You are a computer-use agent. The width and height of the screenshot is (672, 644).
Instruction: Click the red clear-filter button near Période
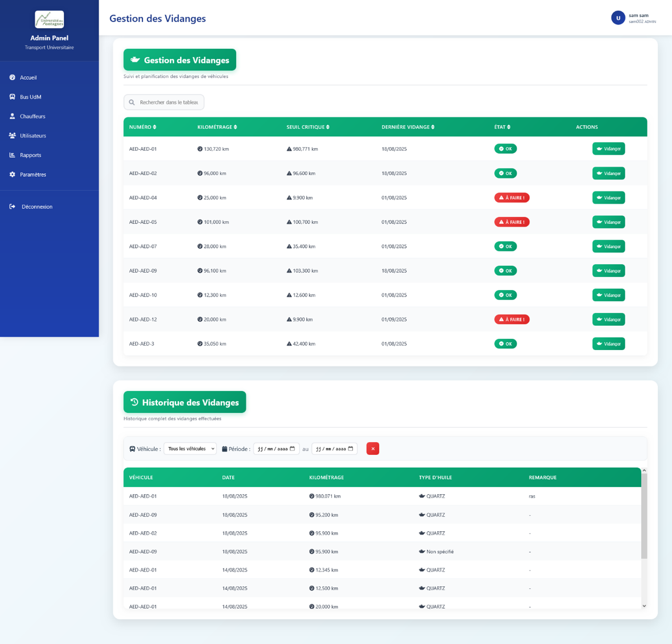coord(372,448)
